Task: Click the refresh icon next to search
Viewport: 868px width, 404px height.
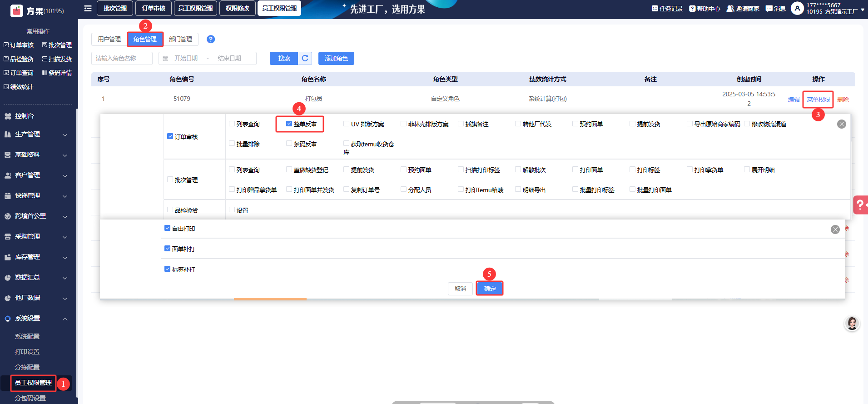Action: pos(305,58)
